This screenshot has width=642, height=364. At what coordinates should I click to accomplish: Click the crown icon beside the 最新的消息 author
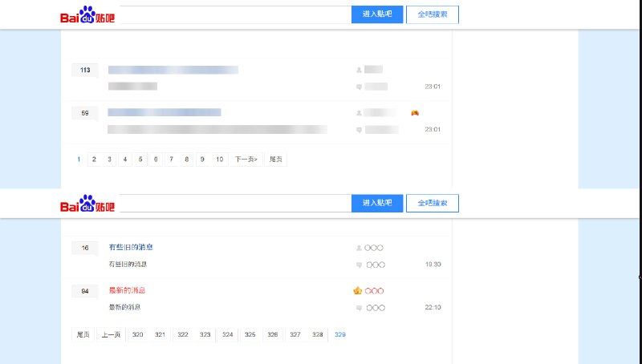point(358,290)
